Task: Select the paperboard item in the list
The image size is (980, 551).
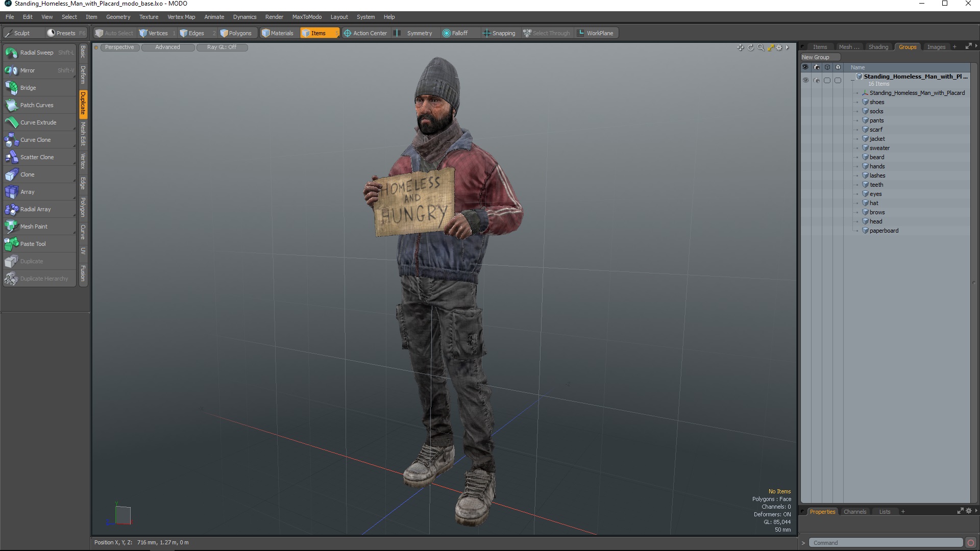Action: (884, 231)
